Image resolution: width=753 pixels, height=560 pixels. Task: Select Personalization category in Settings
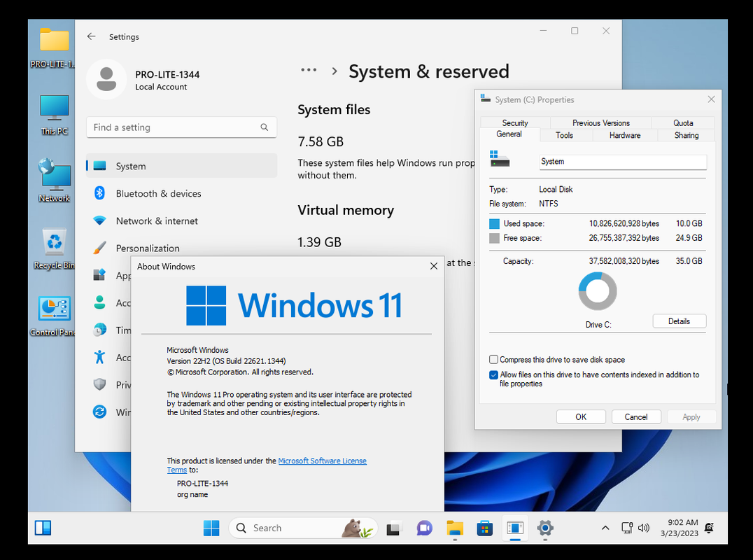(181, 248)
